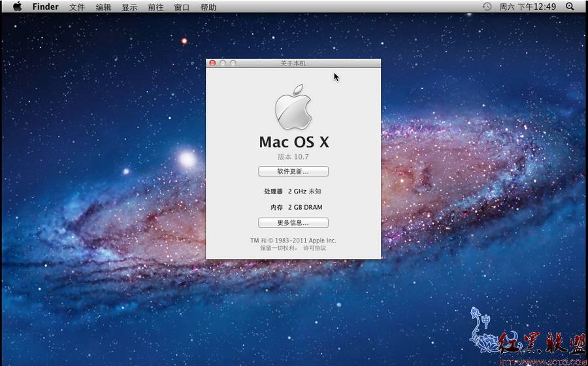This screenshot has height=366, width=588.
Task: Open the Finder menu
Action: pos(45,7)
